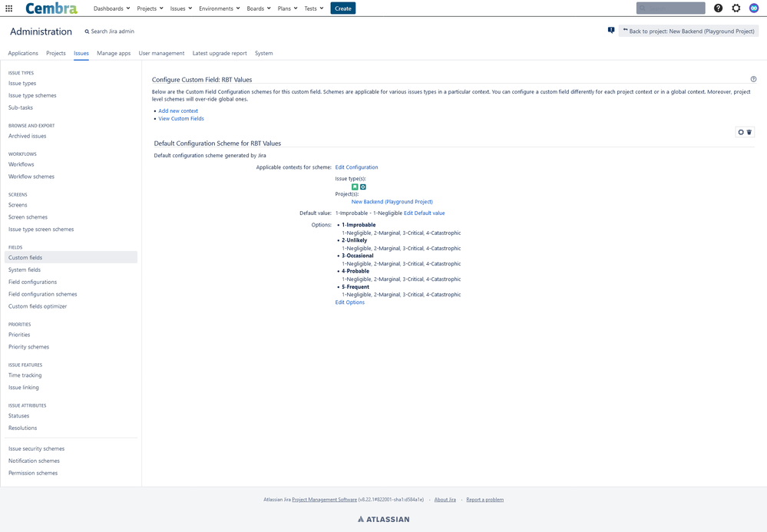Screen dimensions: 767x532
Task: Click About Jira footer link
Action: point(445,500)
